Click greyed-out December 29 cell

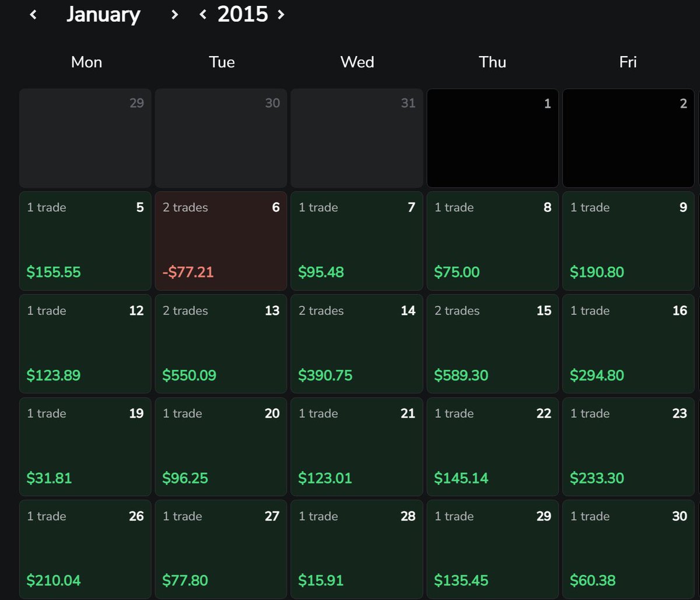pyautogui.click(x=85, y=138)
